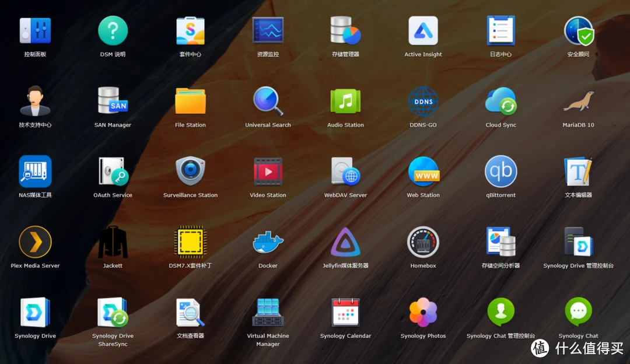Launch Synology Drive 管理控制台
The height and width of the screenshot is (364, 630).
click(579, 242)
